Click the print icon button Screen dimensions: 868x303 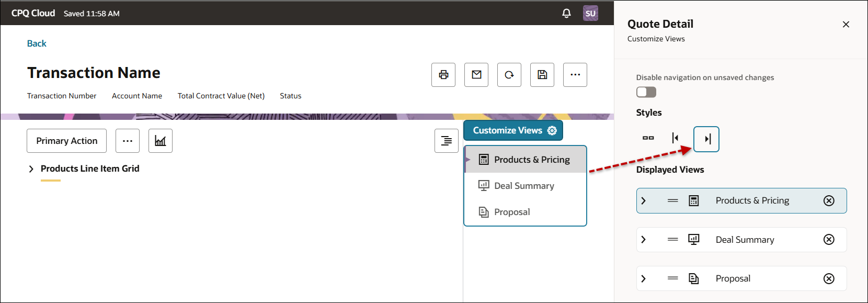[443, 75]
